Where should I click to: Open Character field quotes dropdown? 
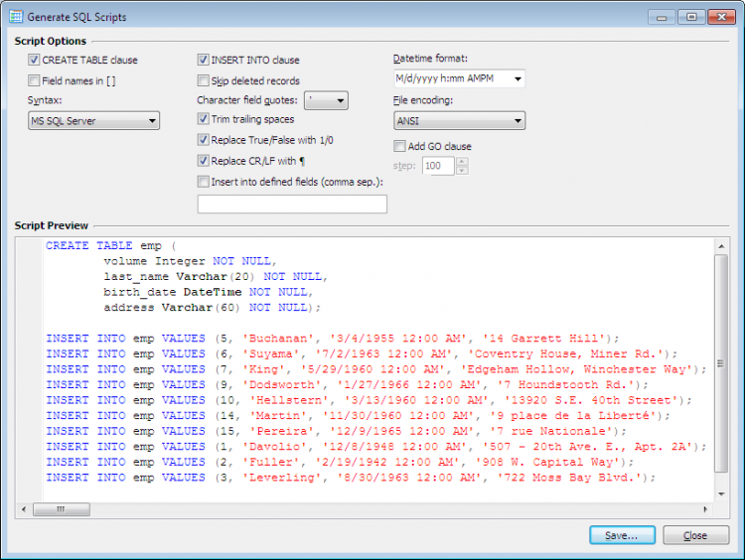click(326, 100)
